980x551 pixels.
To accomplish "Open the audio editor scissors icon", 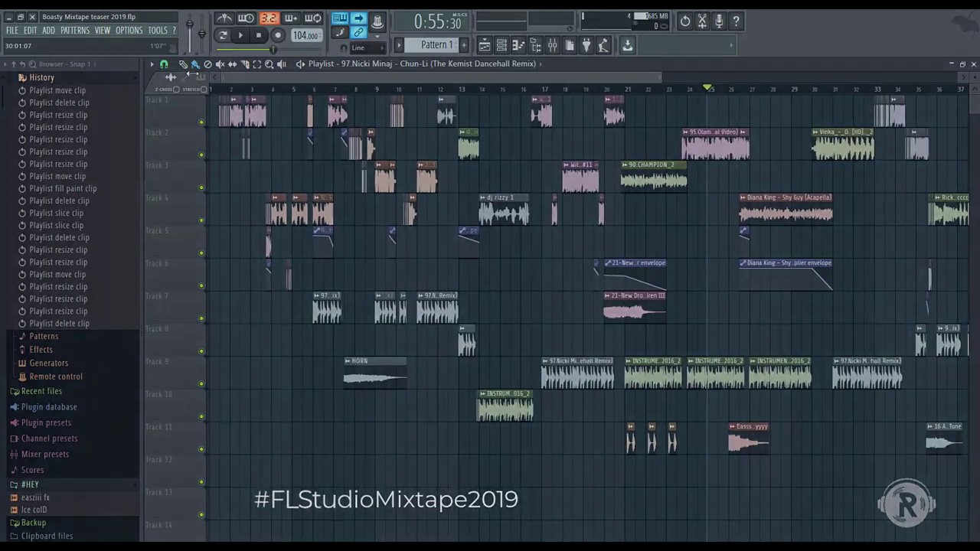I will click(x=702, y=21).
